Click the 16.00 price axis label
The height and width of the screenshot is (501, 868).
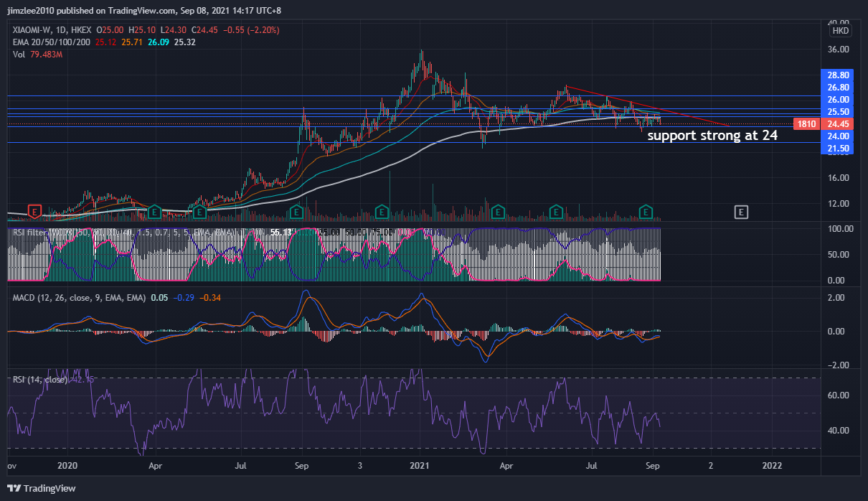click(x=839, y=177)
